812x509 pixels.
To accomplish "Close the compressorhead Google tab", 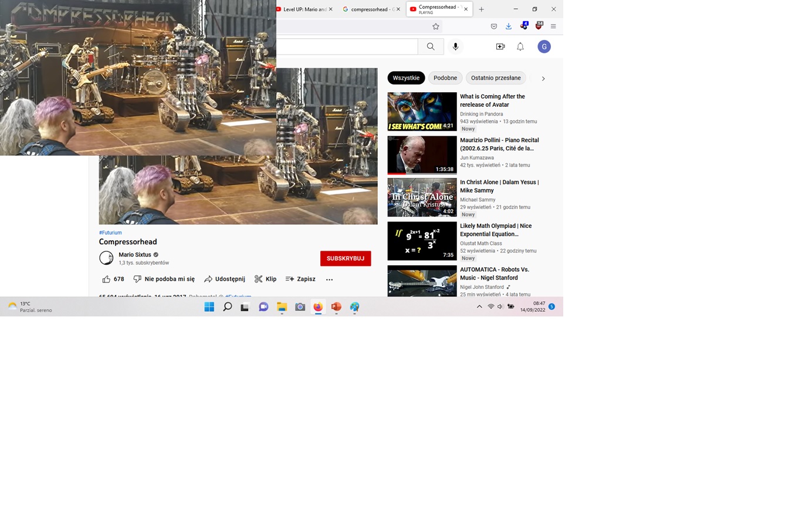I will [x=398, y=9].
